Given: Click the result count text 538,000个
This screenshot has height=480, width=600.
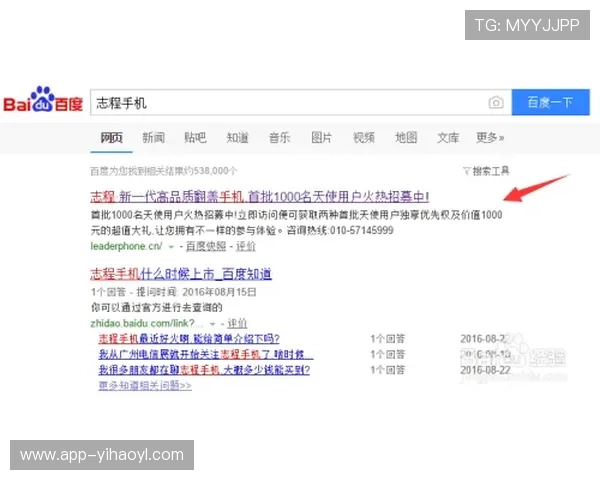Looking at the screenshot, I should (215, 171).
